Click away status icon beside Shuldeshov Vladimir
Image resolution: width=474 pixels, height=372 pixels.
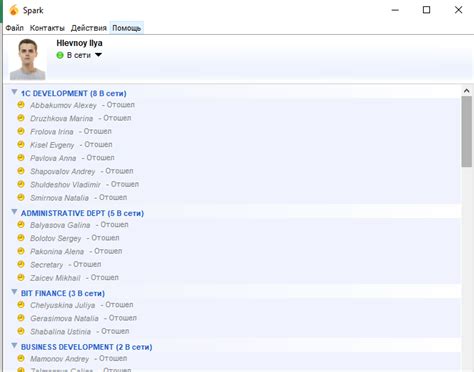click(21, 184)
